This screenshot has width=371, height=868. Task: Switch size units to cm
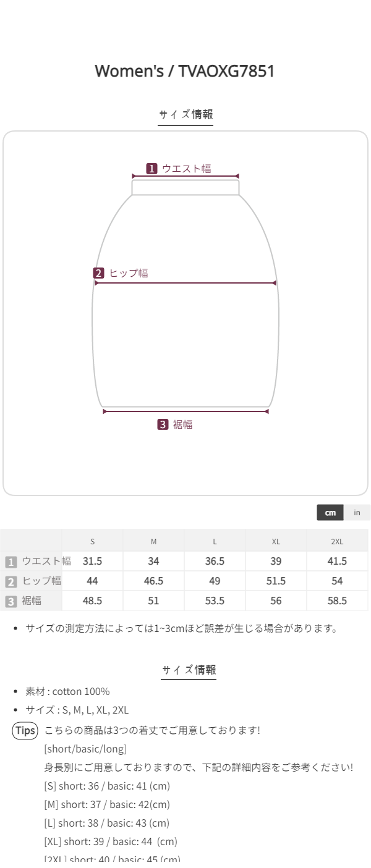330,513
